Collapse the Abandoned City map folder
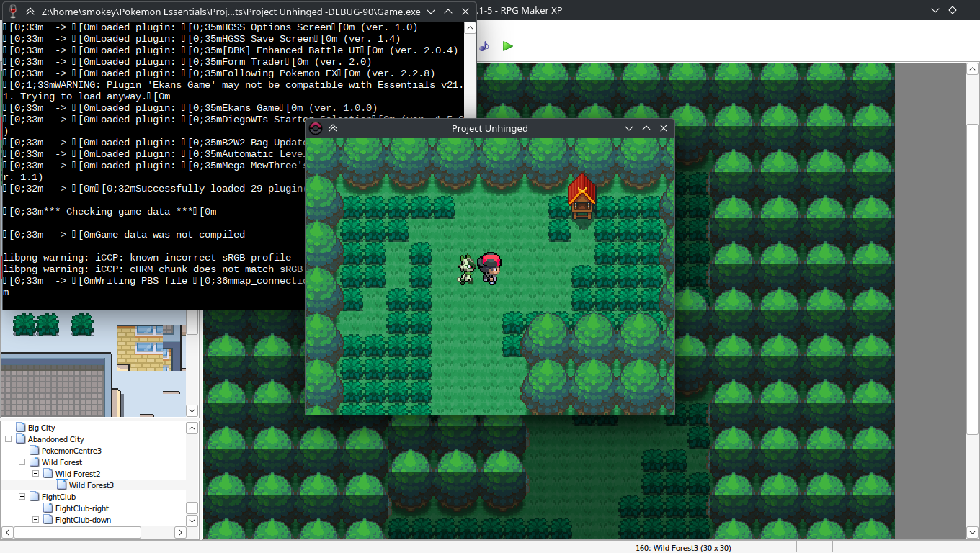Viewport: 980px width, 553px height. click(x=9, y=439)
